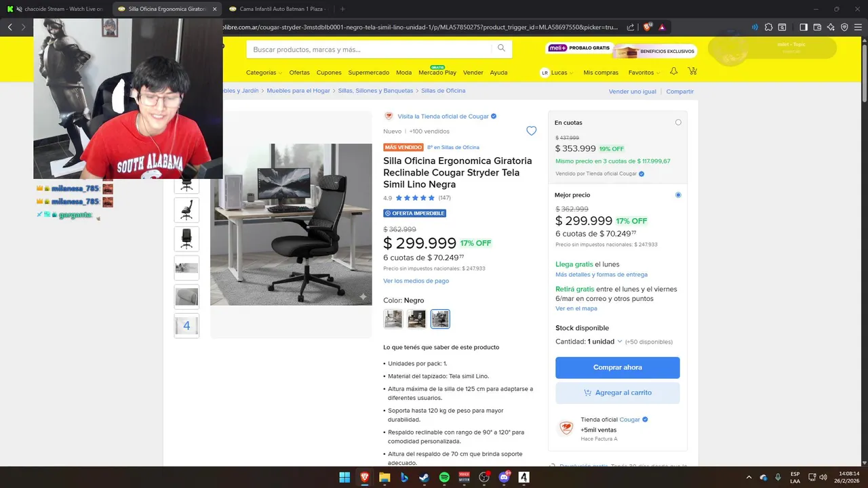The width and height of the screenshot is (868, 488).
Task: Select the En cuotas payment option
Action: tap(678, 123)
